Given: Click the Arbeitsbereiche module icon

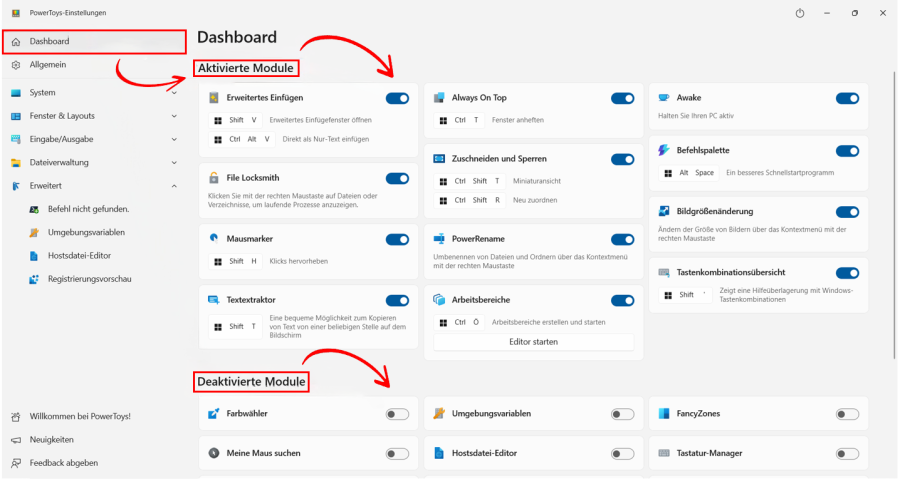Looking at the screenshot, I should 439,299.
